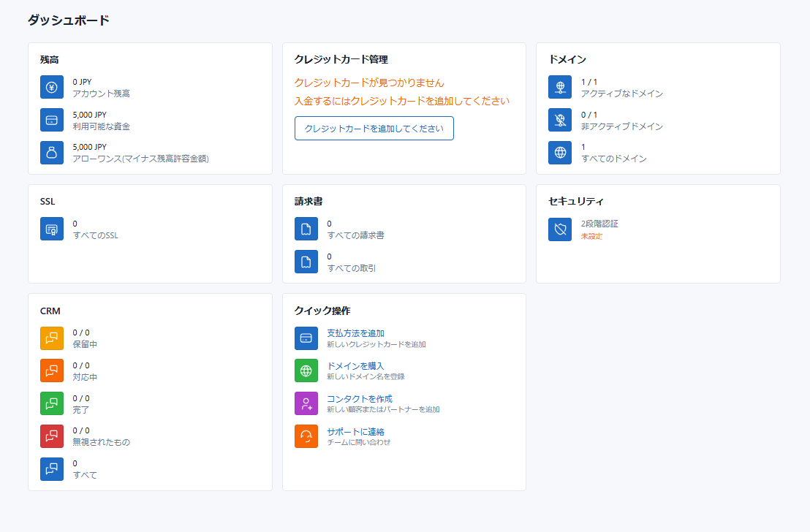The image size is (810, 532).
Task: Click the red CRM 無視されたもの icon
Action: (52, 436)
